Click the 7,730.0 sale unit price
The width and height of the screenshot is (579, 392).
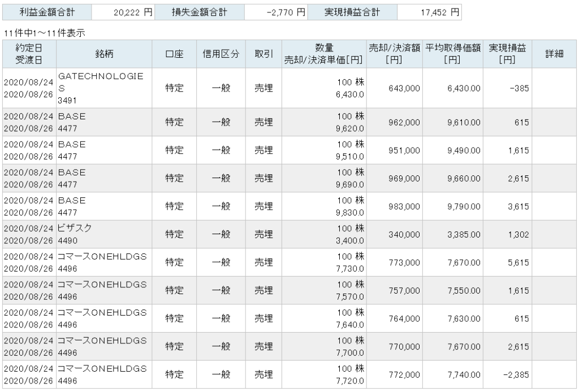349,269
